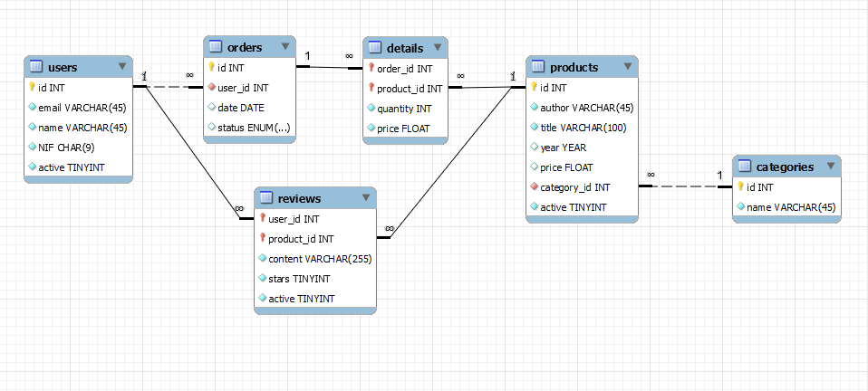Collapse the orders table with its arrow
Viewport: 868px width, 391px height.
coord(285,46)
